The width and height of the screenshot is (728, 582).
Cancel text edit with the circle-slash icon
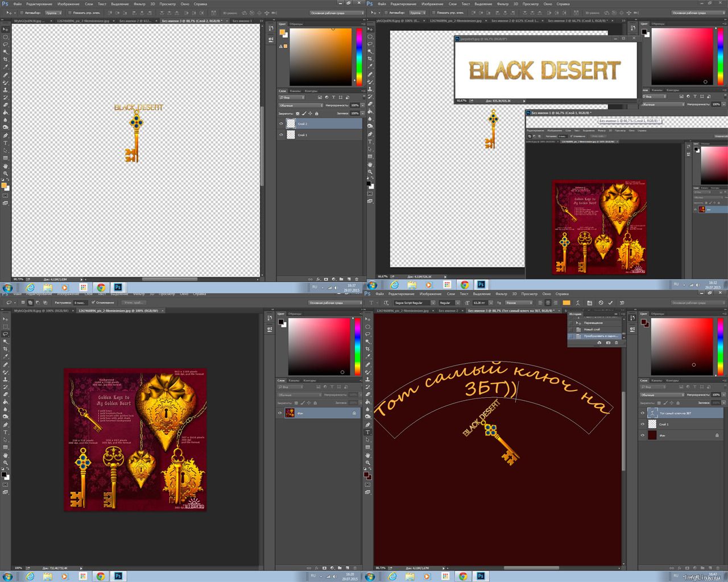[x=601, y=303]
